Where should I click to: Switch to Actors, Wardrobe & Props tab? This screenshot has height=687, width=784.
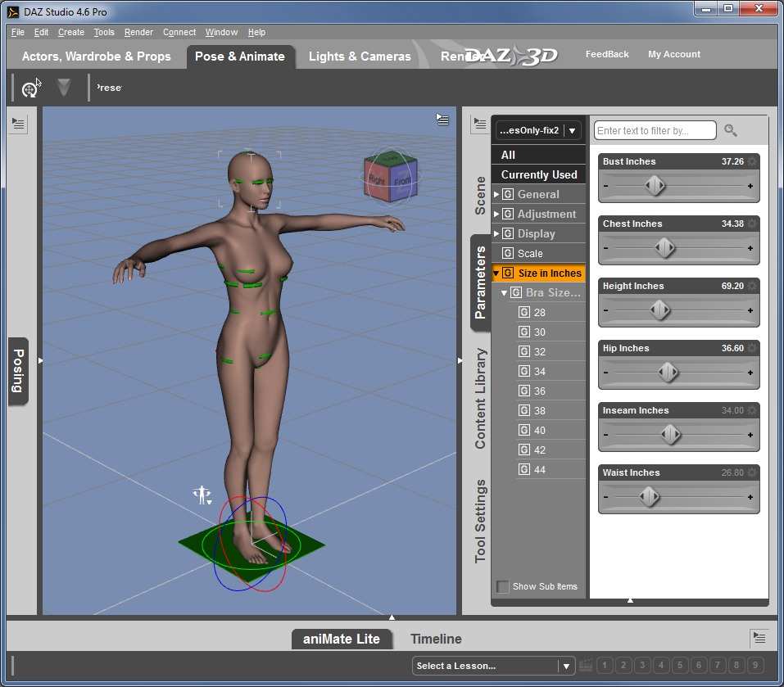coord(97,56)
